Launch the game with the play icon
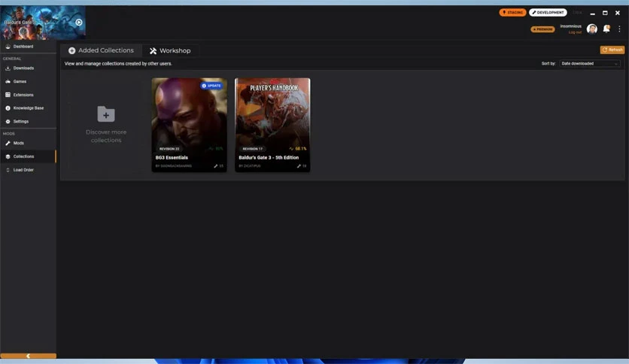The image size is (629, 364). pos(79,23)
